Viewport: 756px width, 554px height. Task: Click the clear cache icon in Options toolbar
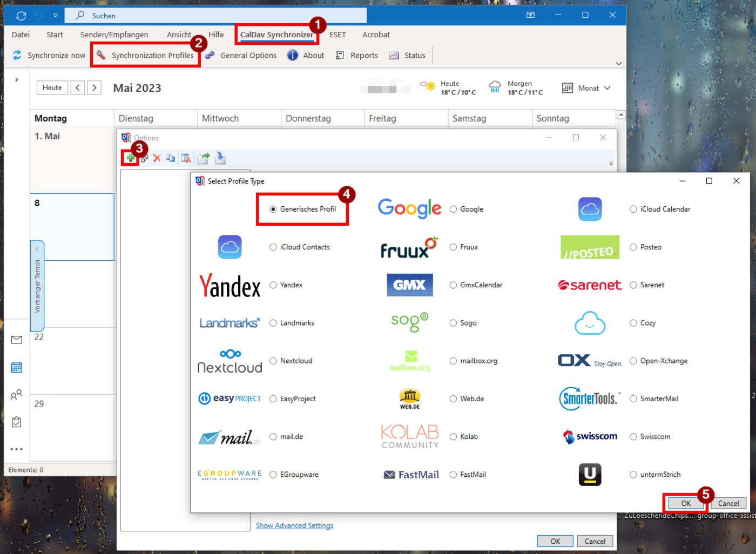tap(186, 158)
